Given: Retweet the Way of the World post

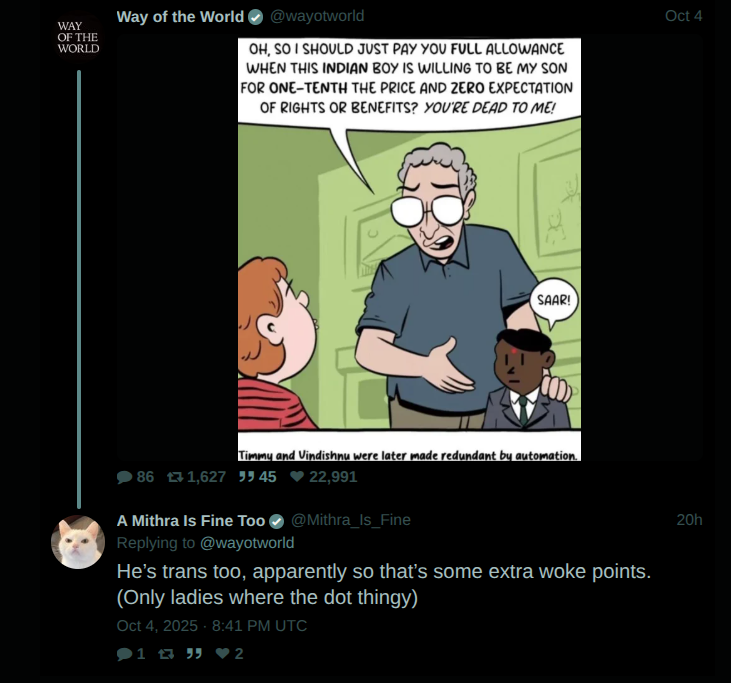Looking at the screenshot, I should 196,477.
